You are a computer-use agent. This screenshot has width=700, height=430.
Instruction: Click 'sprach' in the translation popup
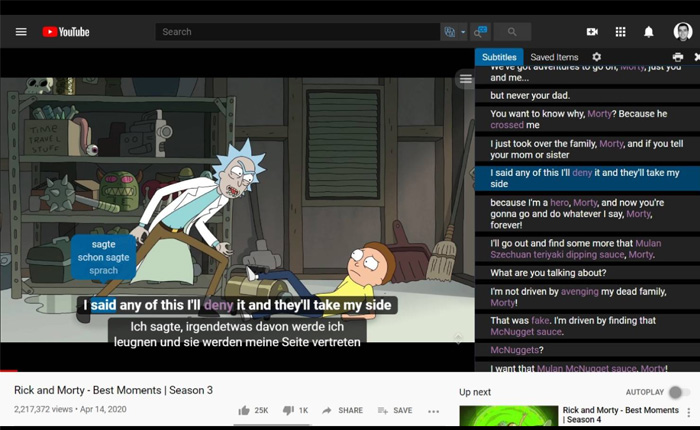coord(104,270)
